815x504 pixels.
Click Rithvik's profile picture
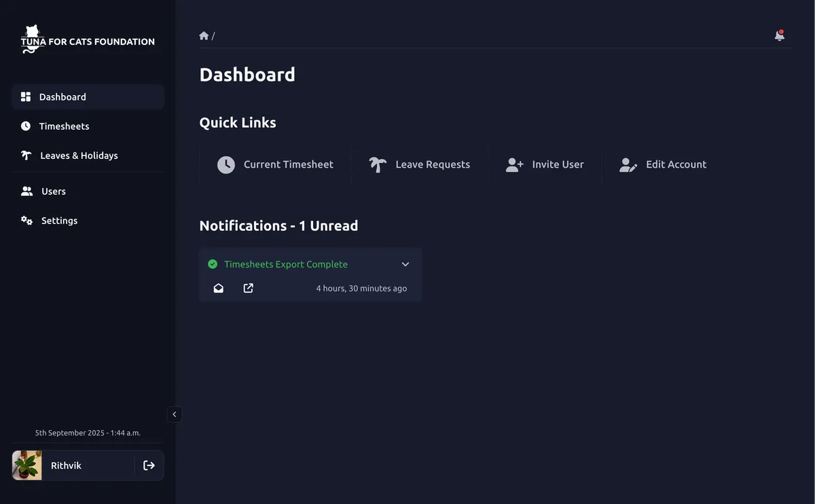26,465
